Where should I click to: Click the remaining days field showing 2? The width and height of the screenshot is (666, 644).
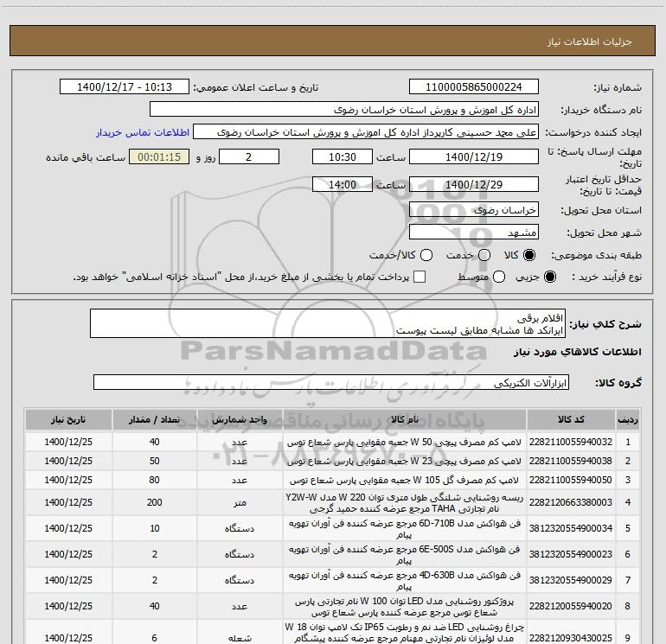[249, 156]
